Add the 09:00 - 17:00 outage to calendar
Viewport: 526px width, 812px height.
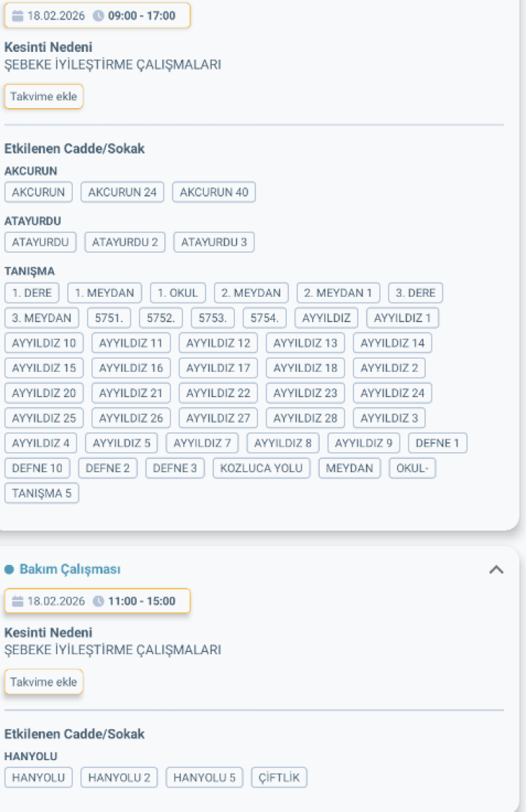[x=43, y=97]
